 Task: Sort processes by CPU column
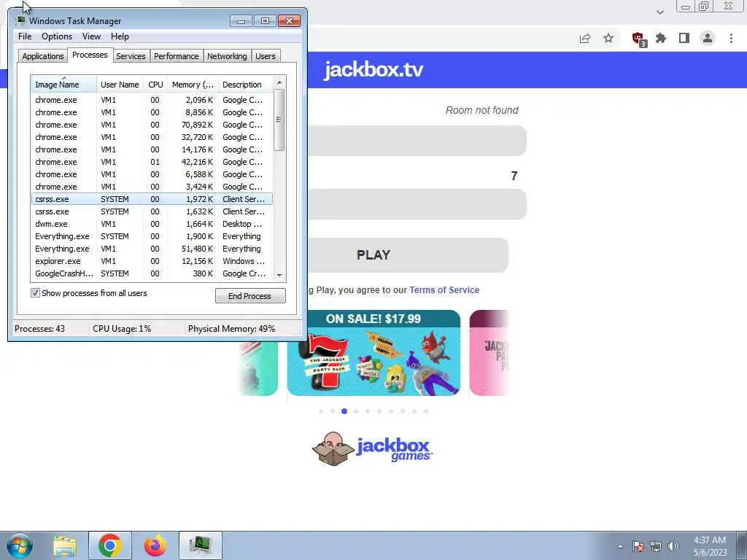(156, 85)
